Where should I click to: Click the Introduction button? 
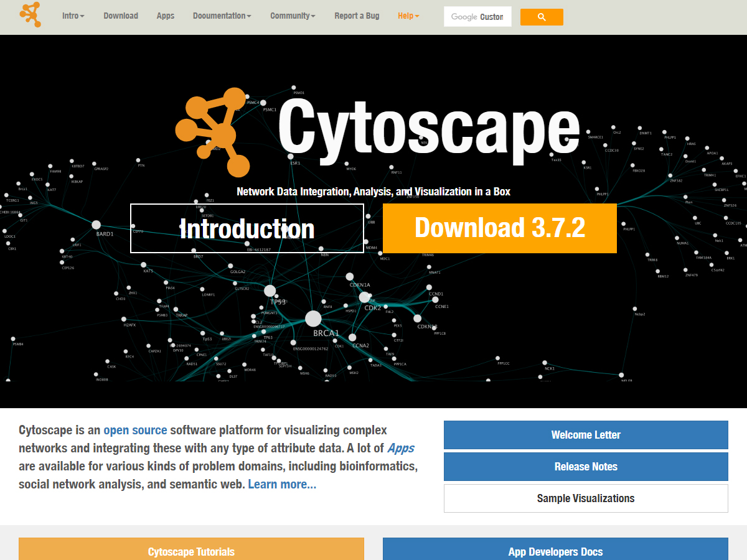coord(247,228)
